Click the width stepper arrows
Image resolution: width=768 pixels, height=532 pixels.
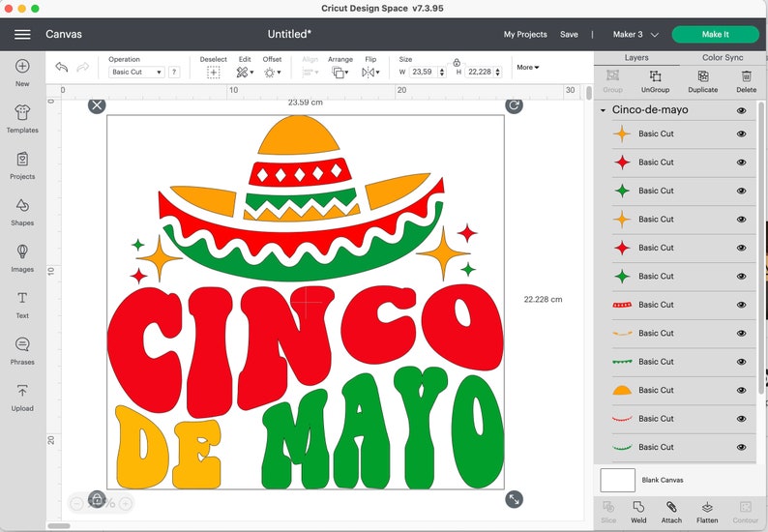point(442,72)
